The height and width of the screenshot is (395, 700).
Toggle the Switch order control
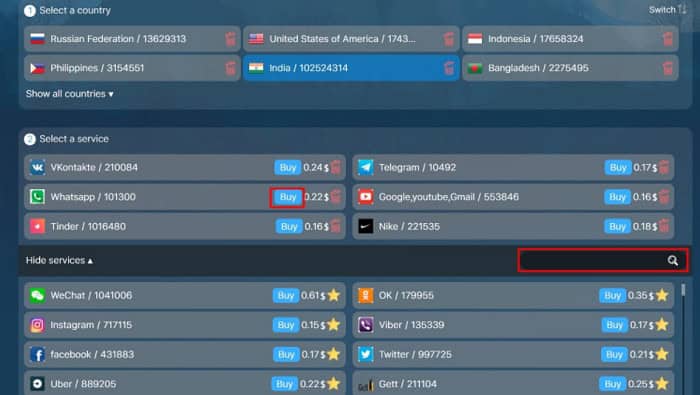pos(667,9)
